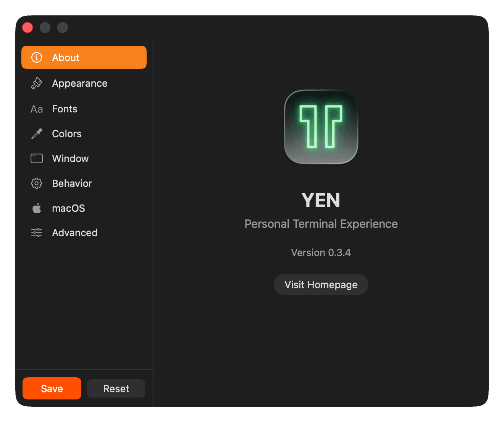Click the red close window button
Screen dimensions: 504x422
point(27,27)
